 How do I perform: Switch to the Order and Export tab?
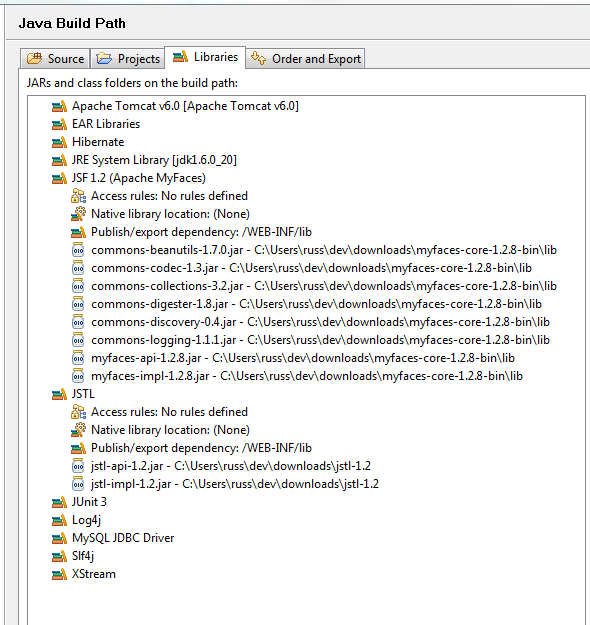pyautogui.click(x=305, y=59)
